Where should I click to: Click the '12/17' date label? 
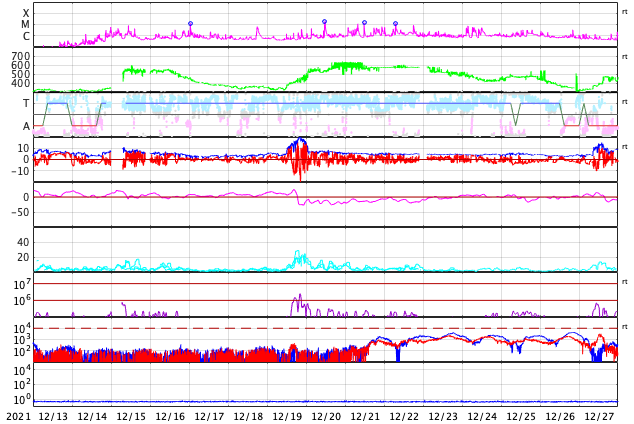[x=209, y=417]
